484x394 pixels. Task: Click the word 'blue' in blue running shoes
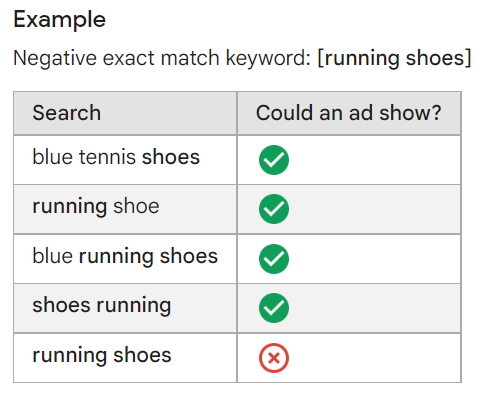52,256
